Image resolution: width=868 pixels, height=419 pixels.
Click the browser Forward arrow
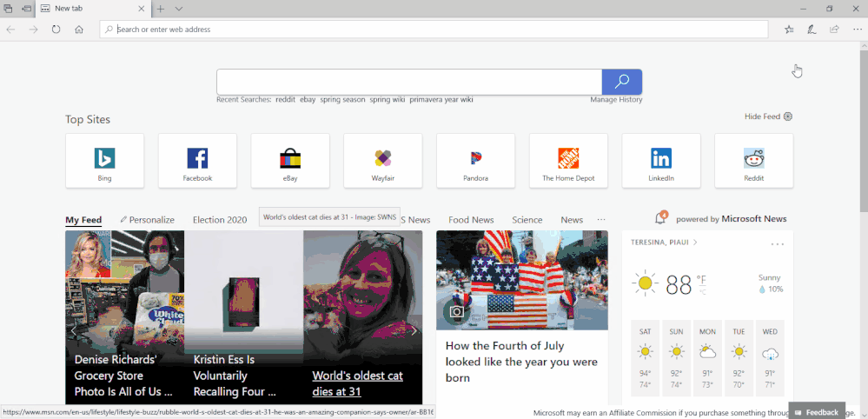click(34, 30)
